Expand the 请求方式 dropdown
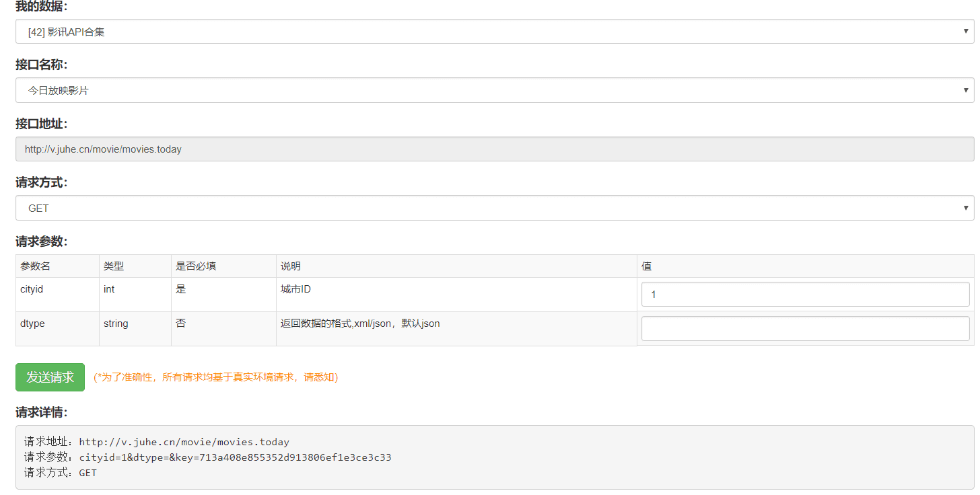Image resolution: width=980 pixels, height=495 pixels. (965, 208)
